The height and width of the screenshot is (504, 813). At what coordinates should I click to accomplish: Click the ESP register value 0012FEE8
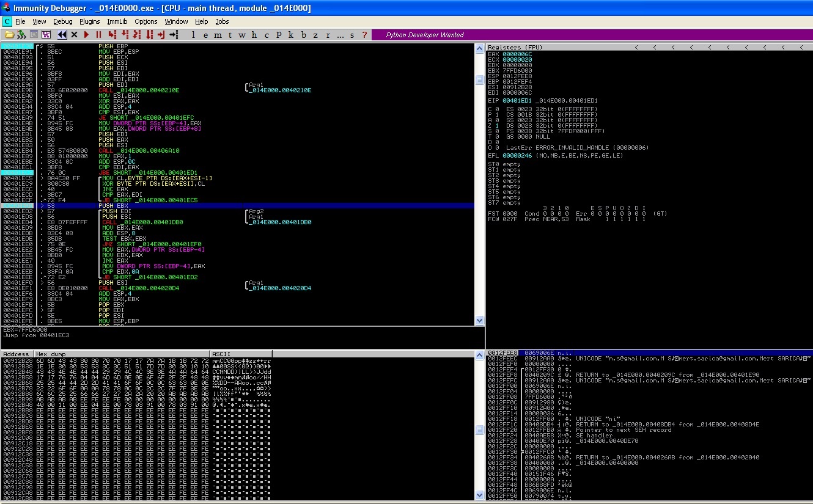click(x=517, y=76)
